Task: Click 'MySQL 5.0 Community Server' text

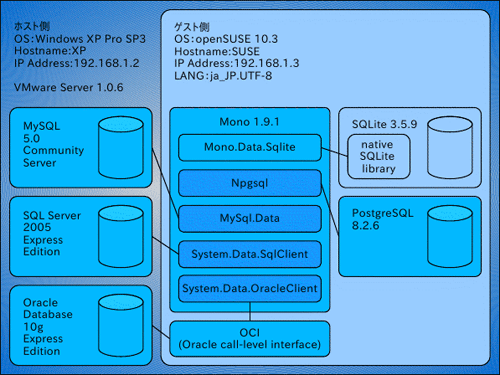Action: pos(53,144)
